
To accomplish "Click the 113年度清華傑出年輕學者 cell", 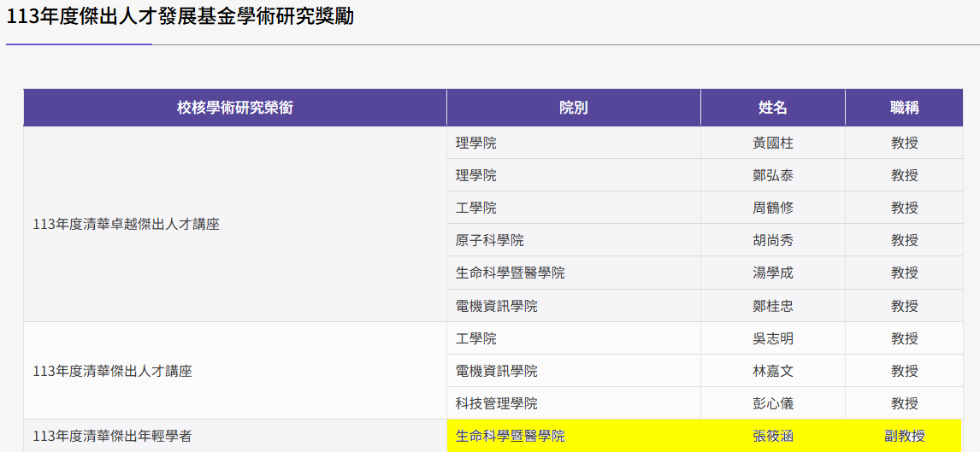I will tap(112, 436).
